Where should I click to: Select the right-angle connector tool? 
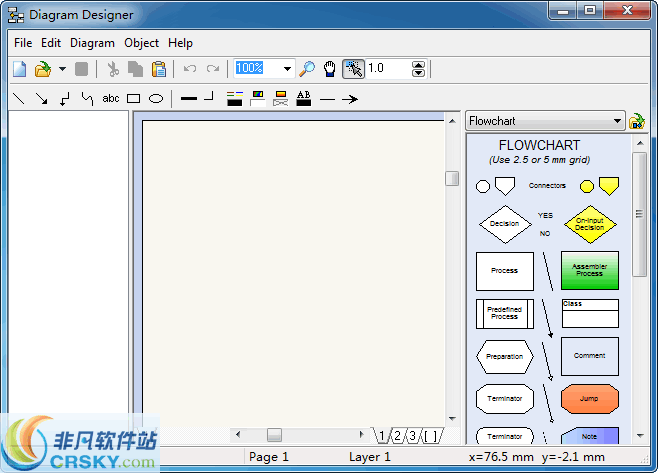pyautogui.click(x=64, y=99)
